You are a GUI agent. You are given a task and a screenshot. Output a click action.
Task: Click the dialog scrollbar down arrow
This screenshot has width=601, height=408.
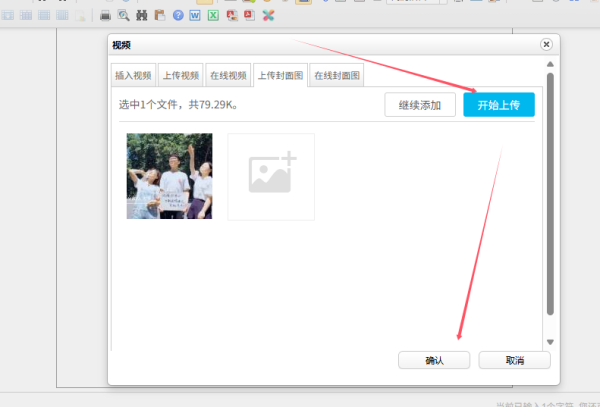click(x=548, y=342)
